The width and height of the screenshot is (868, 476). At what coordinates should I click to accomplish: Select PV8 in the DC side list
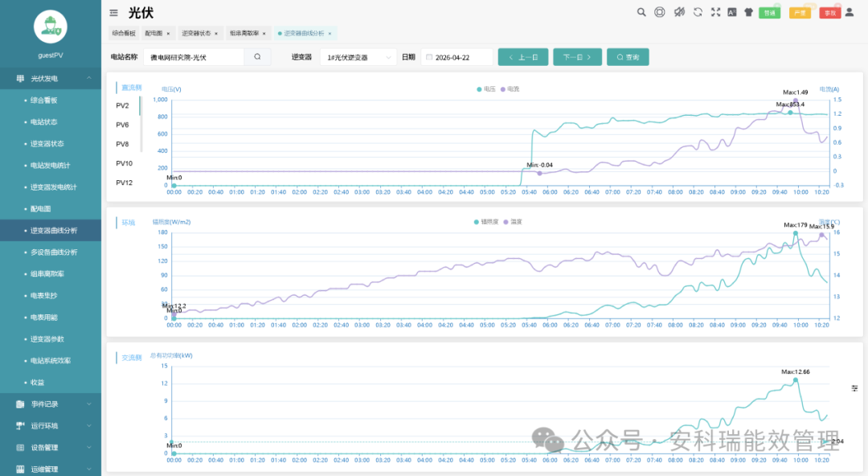122,144
